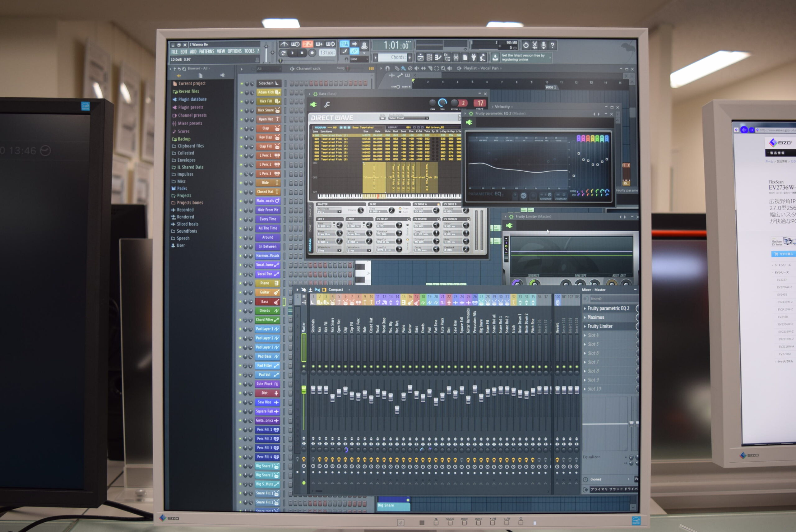Mute the Clap channel green LED
Viewport: 796px width, 532px height.
[x=241, y=129]
